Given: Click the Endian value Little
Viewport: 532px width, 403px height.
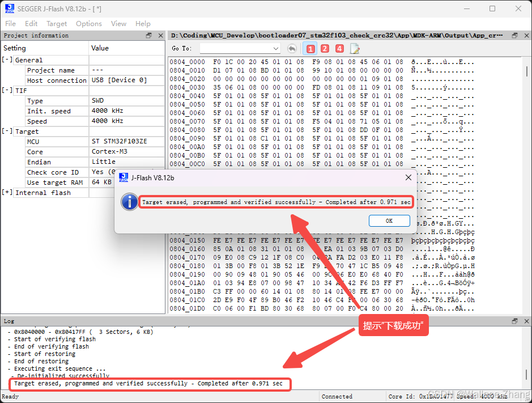Looking at the screenshot, I should pos(104,162).
